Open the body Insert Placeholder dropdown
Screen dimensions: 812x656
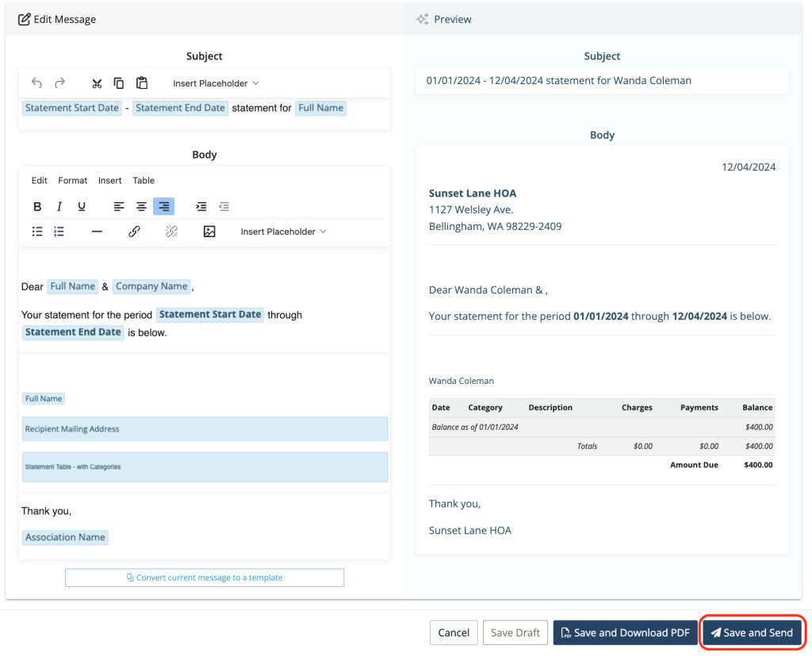tap(282, 231)
